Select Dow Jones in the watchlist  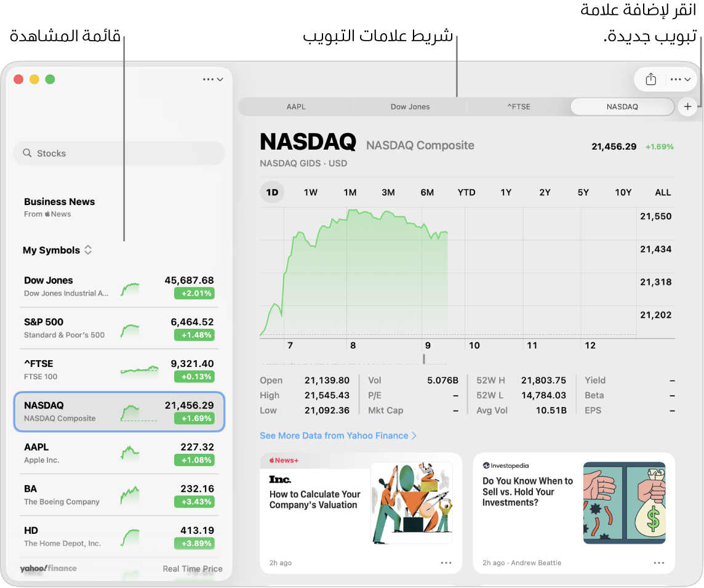[119, 286]
